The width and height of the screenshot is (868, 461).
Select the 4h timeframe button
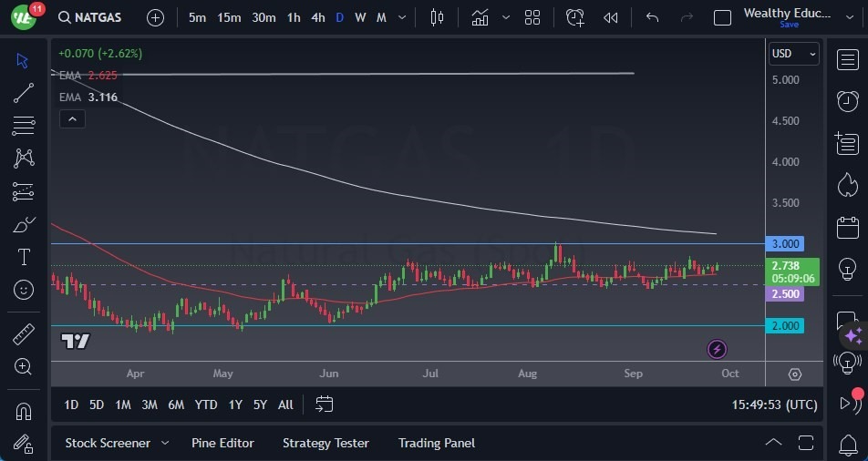pyautogui.click(x=317, y=17)
